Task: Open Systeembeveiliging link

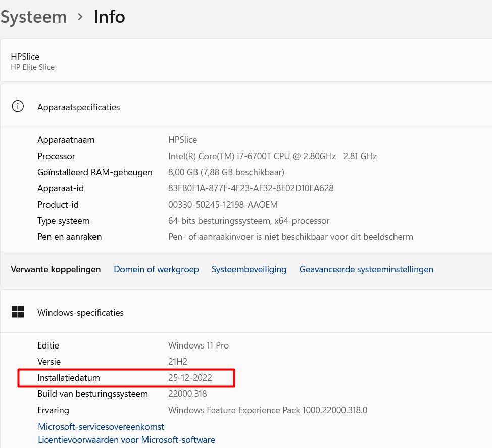Action: pos(249,269)
